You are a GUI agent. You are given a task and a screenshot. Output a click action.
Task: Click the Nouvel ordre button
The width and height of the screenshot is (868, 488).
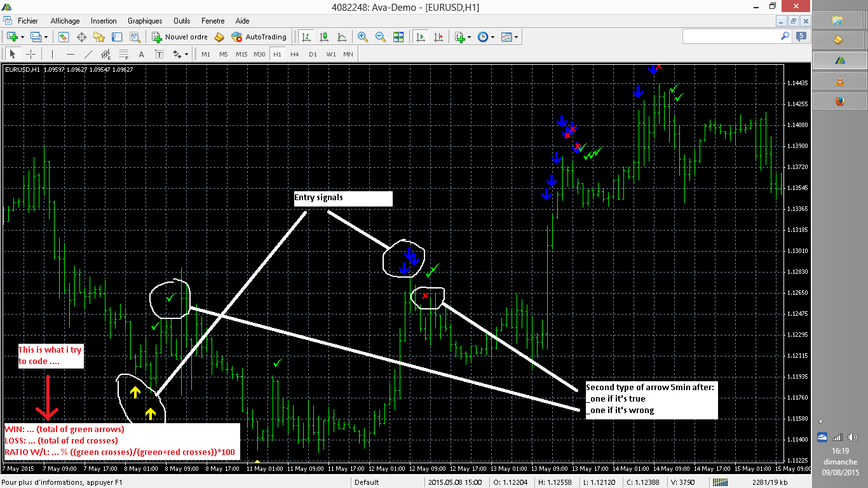(x=179, y=37)
